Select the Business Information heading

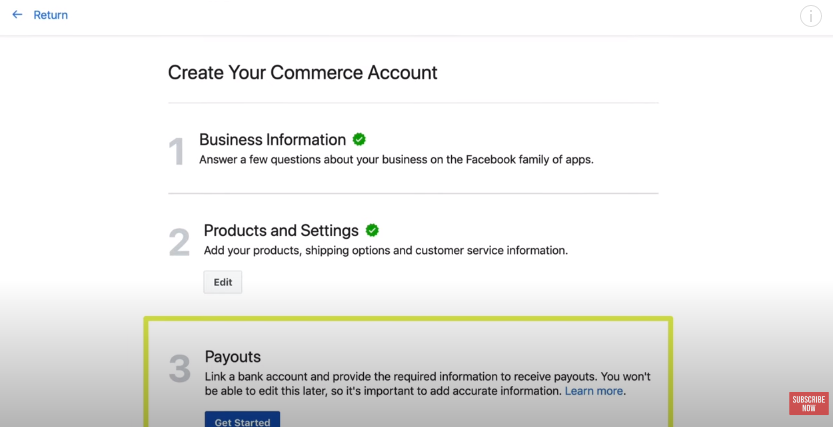point(273,139)
